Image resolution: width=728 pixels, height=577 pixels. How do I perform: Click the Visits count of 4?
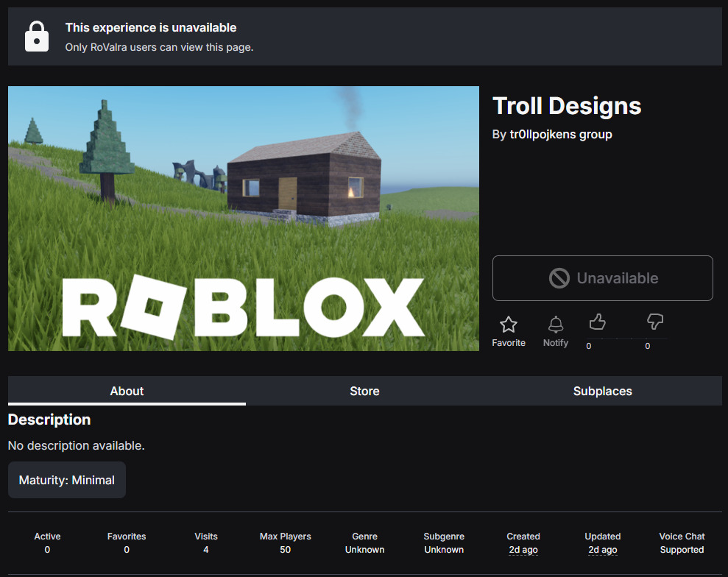coord(206,550)
